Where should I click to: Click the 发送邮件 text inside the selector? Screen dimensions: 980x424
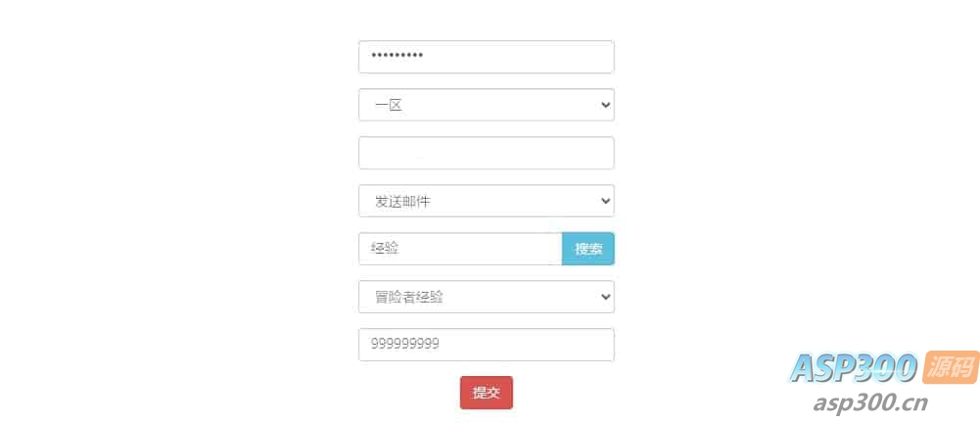tap(402, 202)
